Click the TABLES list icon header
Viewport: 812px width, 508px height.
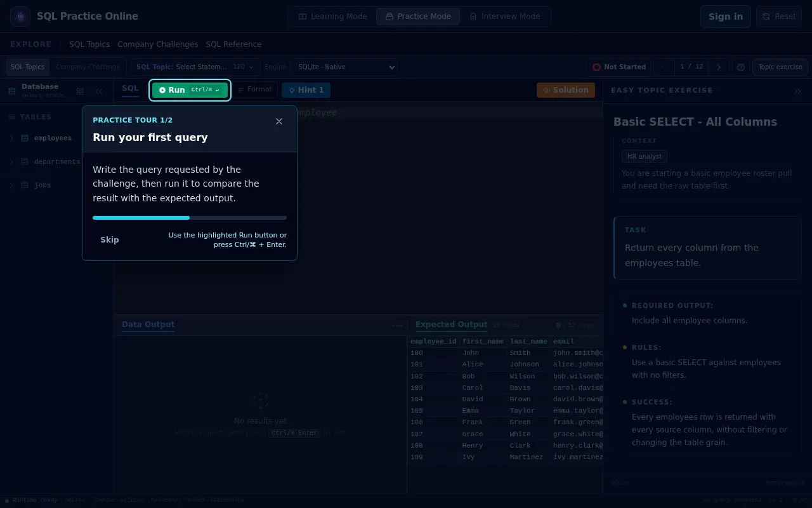11,117
